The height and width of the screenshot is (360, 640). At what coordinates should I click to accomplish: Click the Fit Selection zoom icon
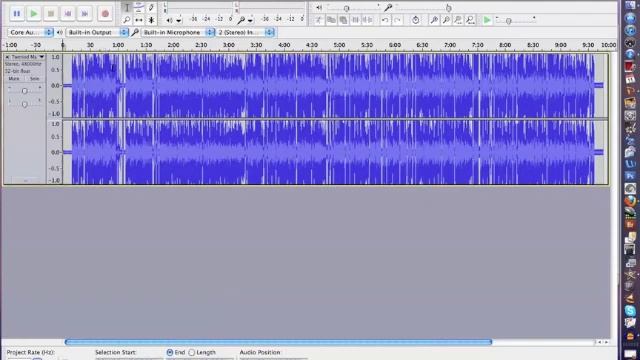458,20
